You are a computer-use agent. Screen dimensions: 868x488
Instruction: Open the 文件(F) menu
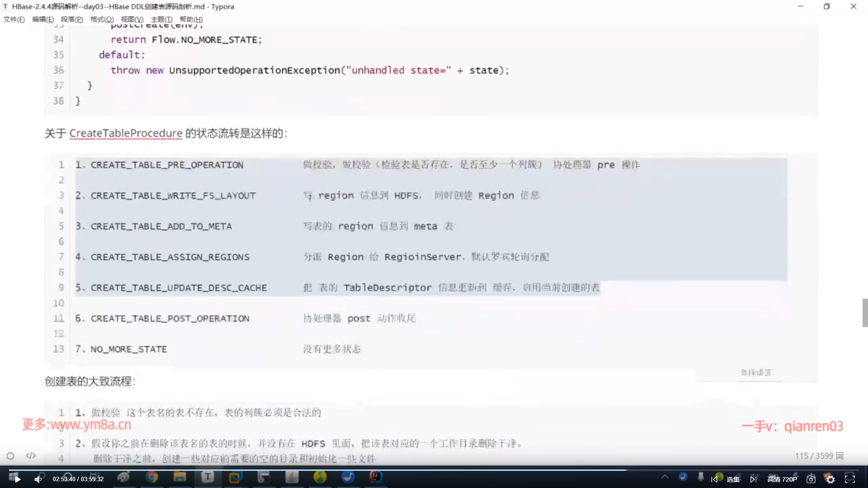(x=14, y=19)
